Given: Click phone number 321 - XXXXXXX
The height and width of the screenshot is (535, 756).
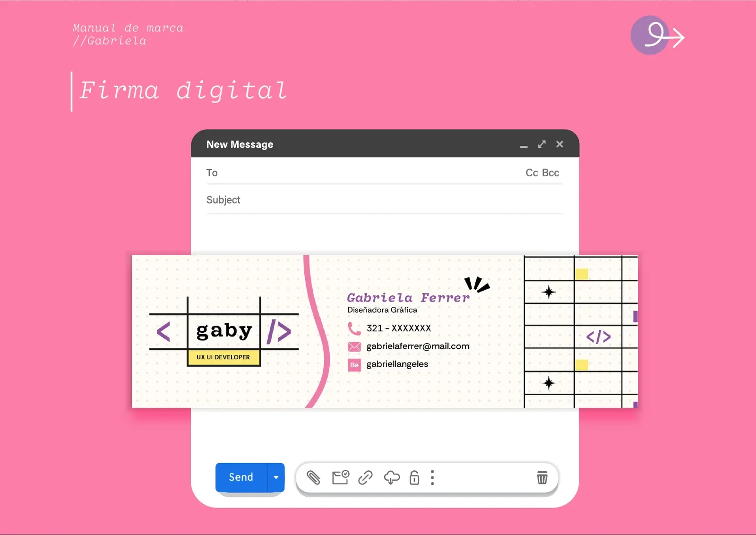Looking at the screenshot, I should pos(399,328).
